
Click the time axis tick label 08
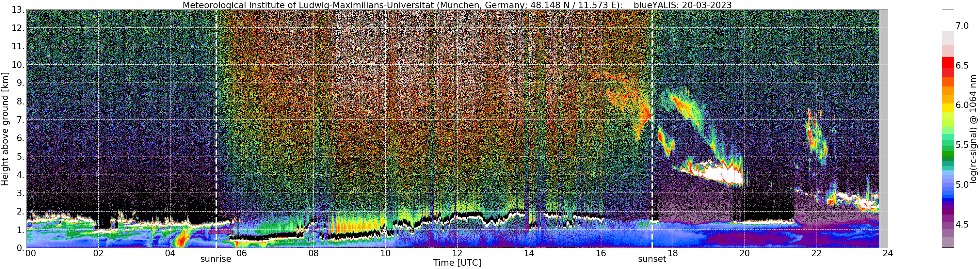[x=313, y=253]
